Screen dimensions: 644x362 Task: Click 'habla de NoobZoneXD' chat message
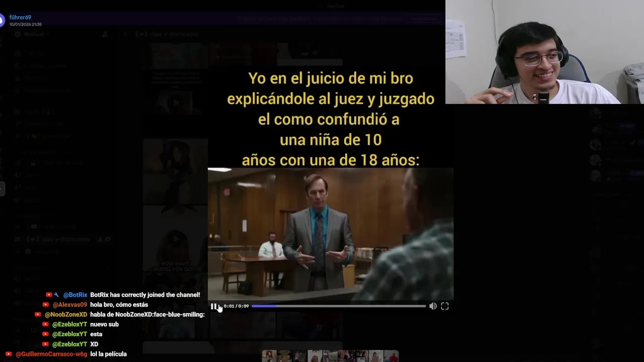coord(147,315)
